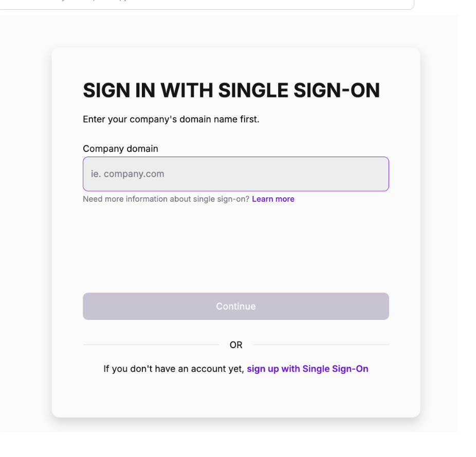
Task: Open the Learn more link
Action: 273,199
